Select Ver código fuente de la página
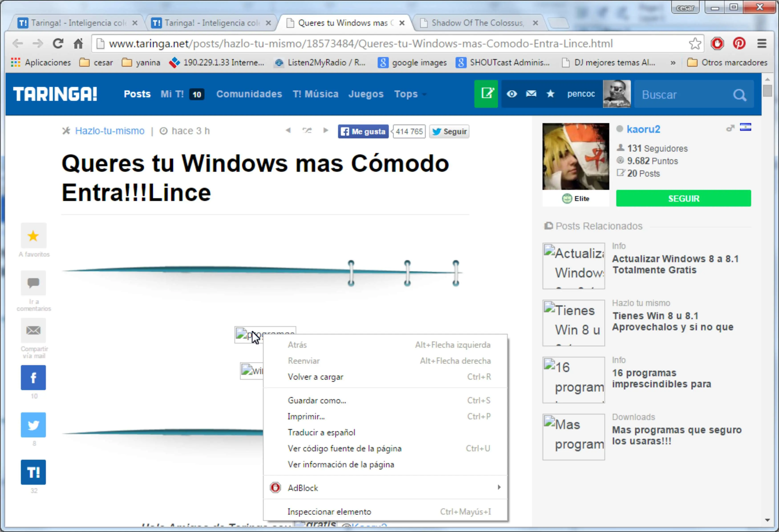 pyautogui.click(x=385, y=449)
